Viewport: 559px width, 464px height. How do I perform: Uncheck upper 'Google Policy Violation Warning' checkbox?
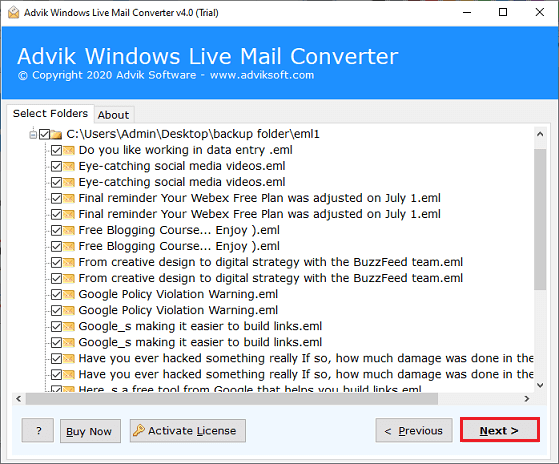coord(56,295)
